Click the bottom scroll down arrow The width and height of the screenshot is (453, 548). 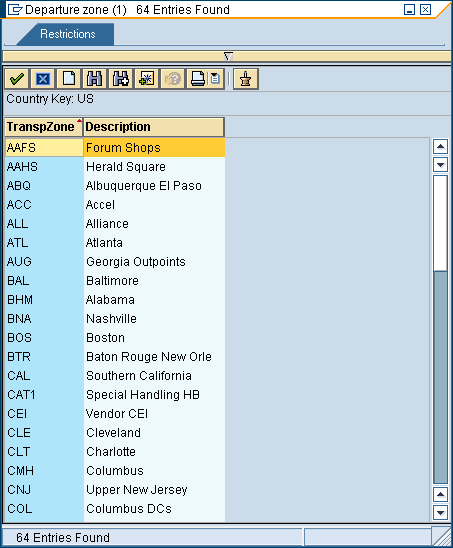[440, 513]
